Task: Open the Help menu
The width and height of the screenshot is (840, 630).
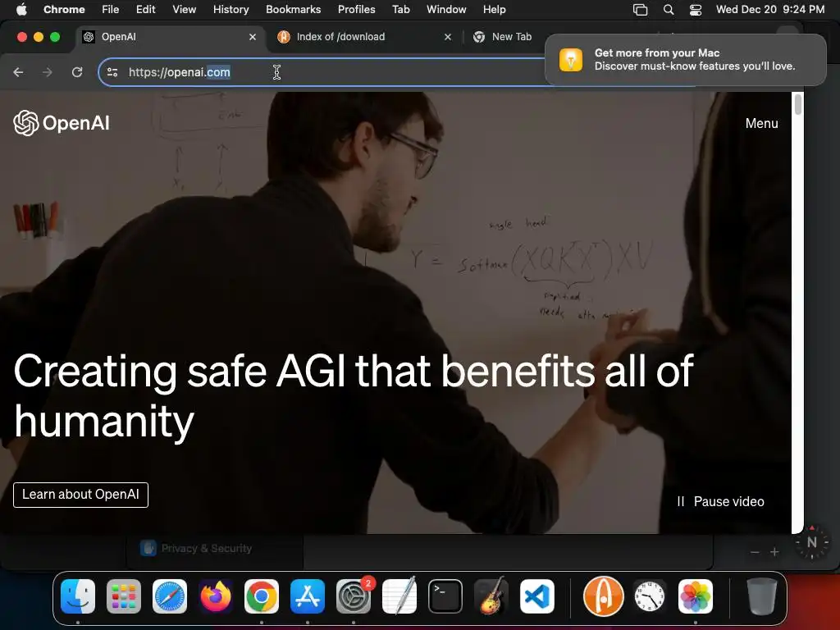Action: 494,10
